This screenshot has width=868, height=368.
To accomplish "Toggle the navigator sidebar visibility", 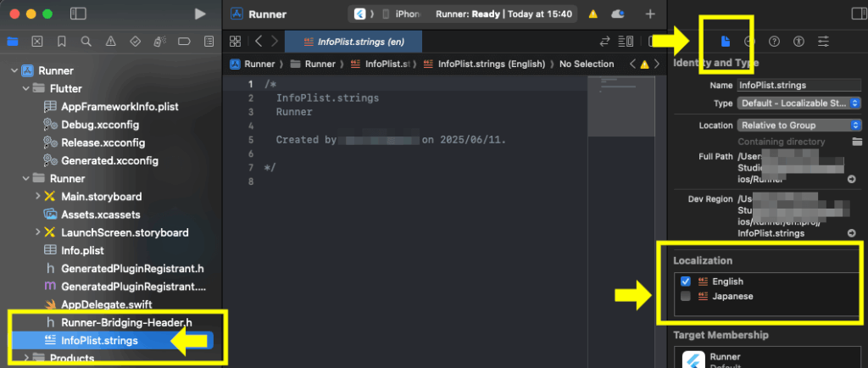I will pos(79,14).
